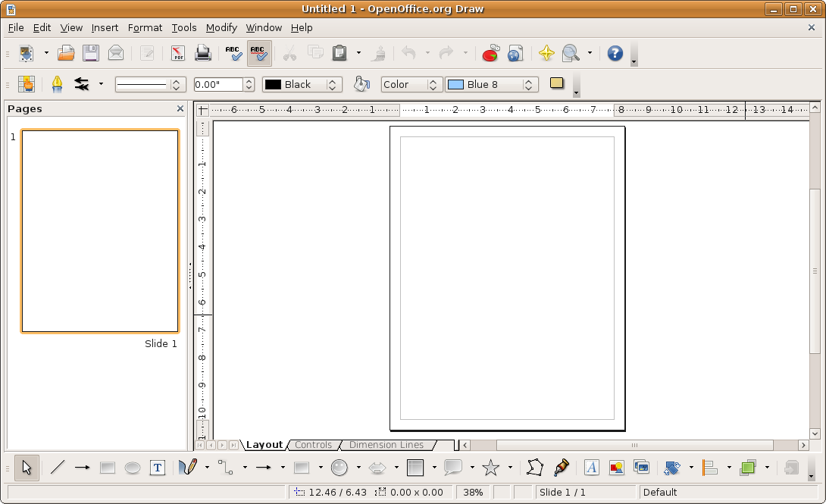
Task: Click the Slide 1 / 1 status field
Action: 585,492
